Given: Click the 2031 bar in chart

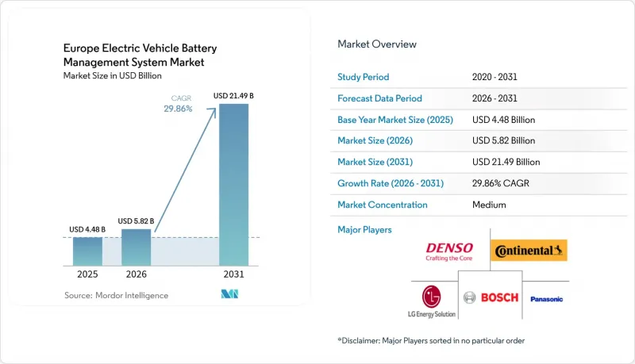Looking at the screenshot, I should (x=233, y=185).
